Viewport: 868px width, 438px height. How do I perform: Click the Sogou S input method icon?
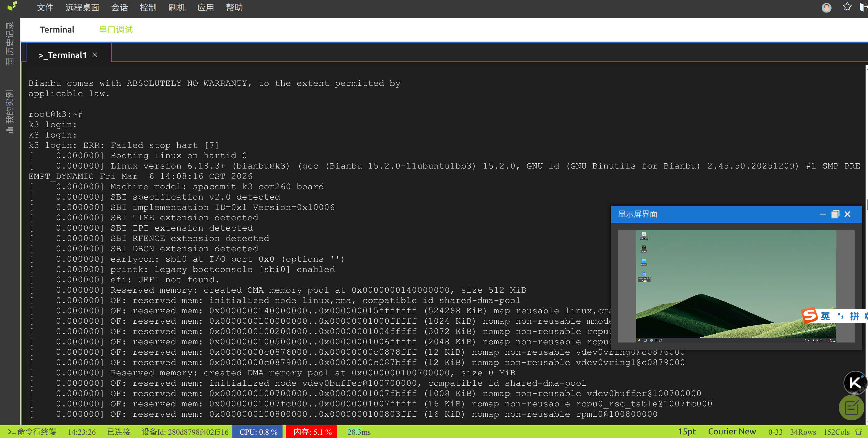810,316
